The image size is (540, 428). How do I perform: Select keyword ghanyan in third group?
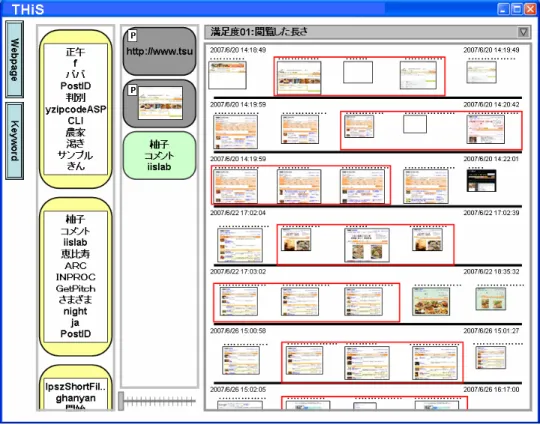coord(75,398)
